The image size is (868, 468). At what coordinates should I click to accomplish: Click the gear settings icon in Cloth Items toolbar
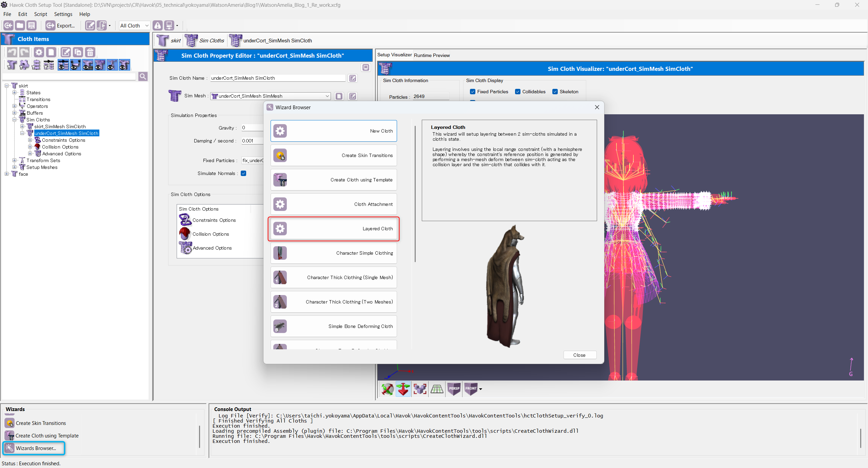pyautogui.click(x=39, y=52)
